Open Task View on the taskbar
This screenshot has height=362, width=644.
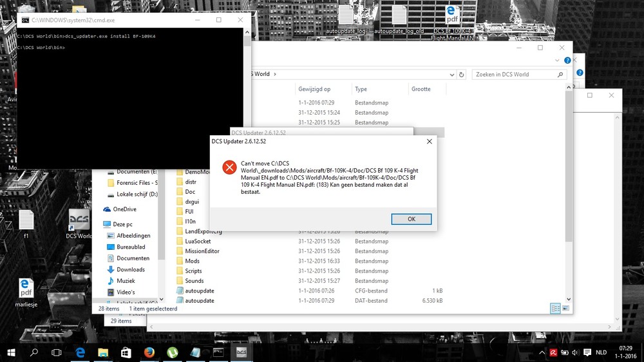[57, 352]
